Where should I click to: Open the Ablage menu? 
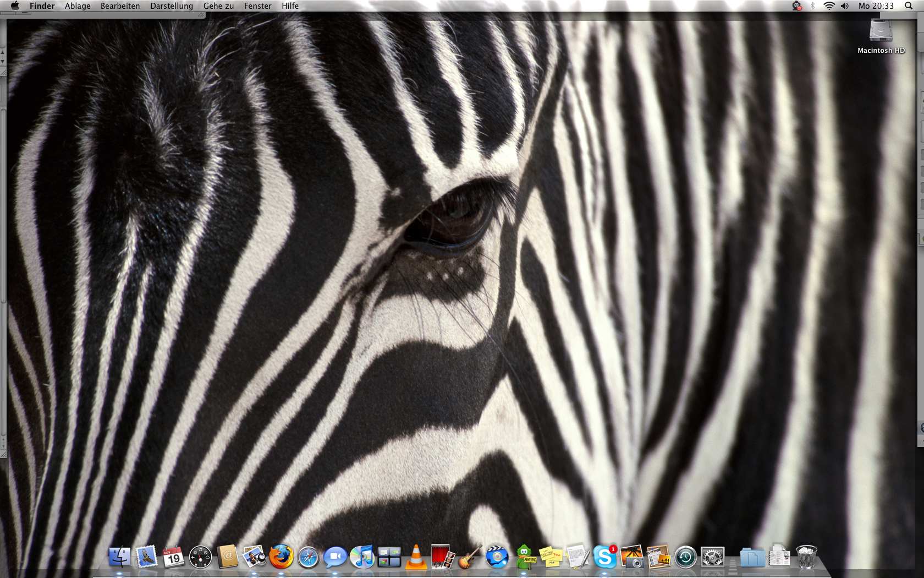point(78,6)
